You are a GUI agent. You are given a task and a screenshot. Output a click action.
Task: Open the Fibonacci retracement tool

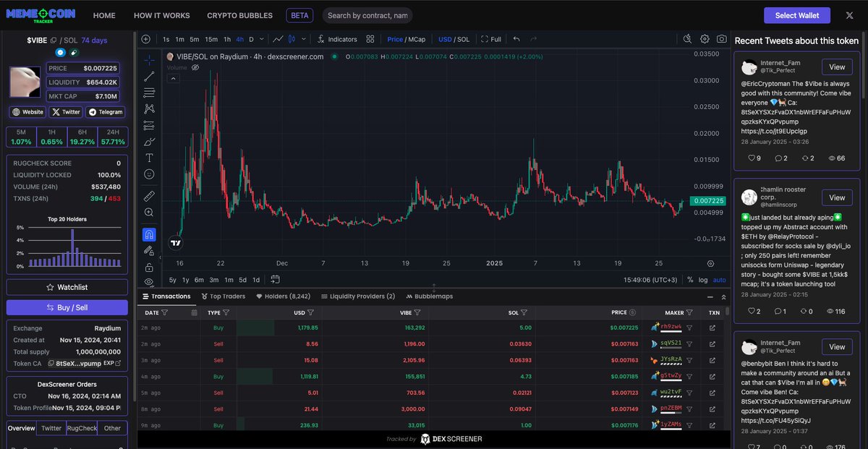(x=149, y=93)
